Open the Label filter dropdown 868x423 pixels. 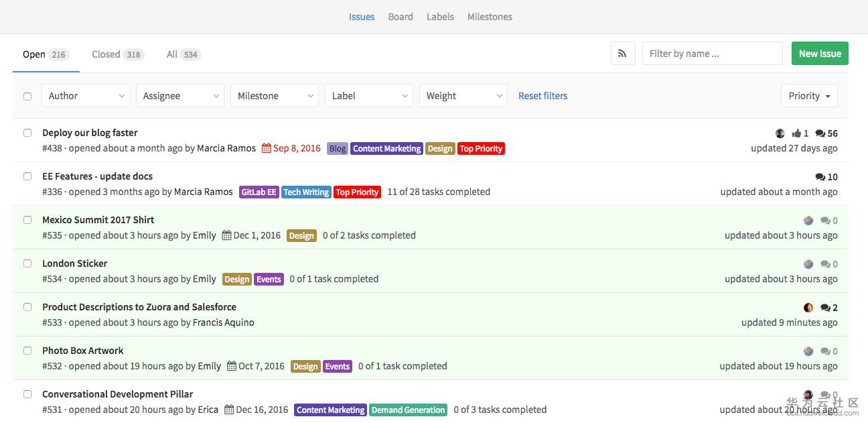[369, 96]
